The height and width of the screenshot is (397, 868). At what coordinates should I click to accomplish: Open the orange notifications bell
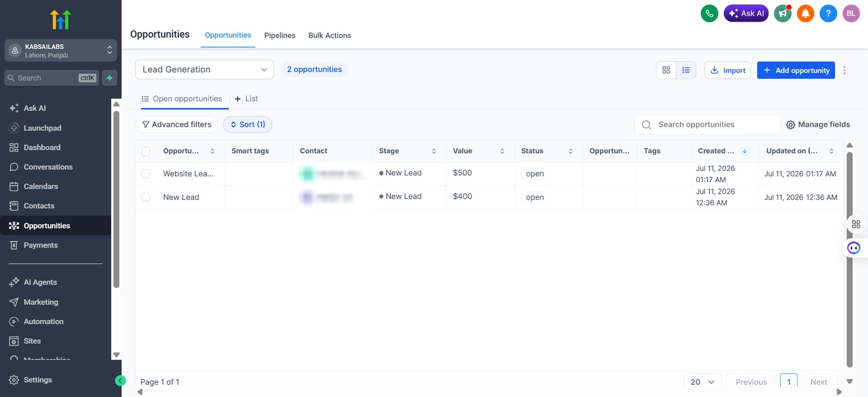[x=806, y=13]
